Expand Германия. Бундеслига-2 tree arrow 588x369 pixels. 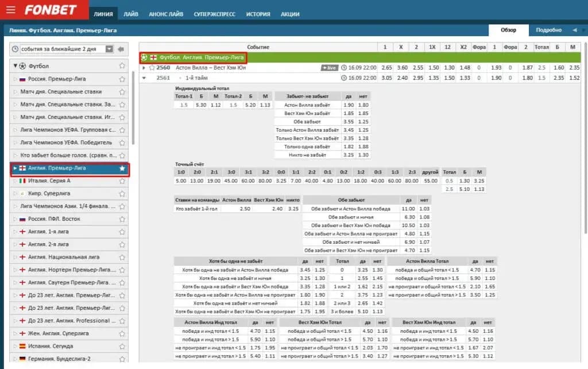click(x=15, y=359)
